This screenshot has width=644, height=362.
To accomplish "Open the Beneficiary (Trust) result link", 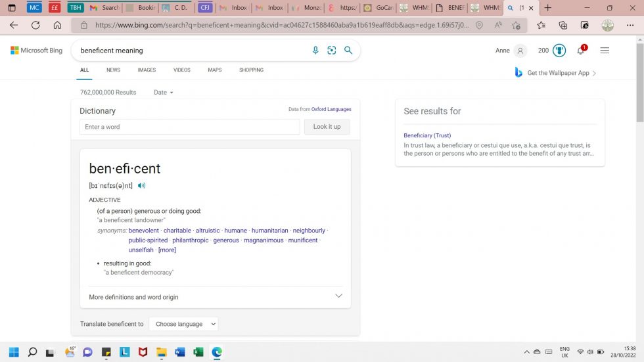I will 427,135.
